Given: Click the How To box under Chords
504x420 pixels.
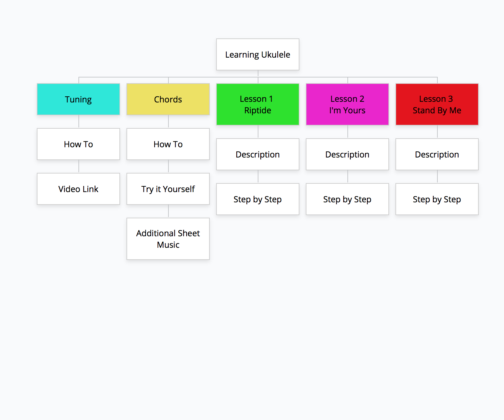Looking at the screenshot, I should coord(168,144).
